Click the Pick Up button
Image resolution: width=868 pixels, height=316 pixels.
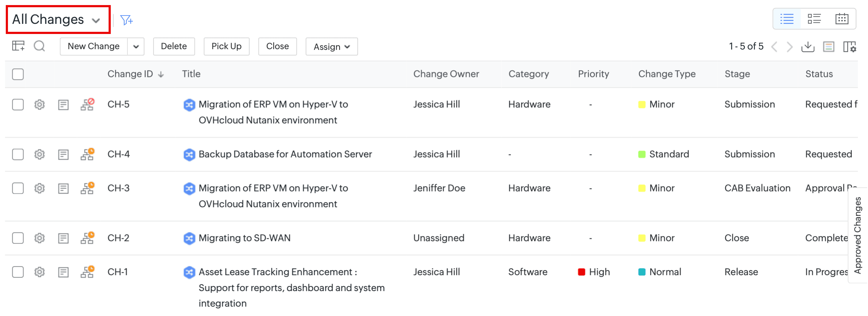(x=226, y=46)
